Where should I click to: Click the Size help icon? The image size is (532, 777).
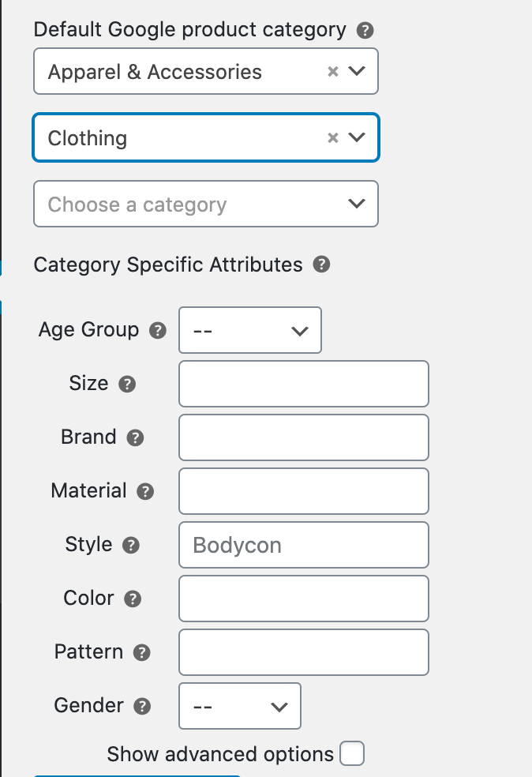point(127,385)
